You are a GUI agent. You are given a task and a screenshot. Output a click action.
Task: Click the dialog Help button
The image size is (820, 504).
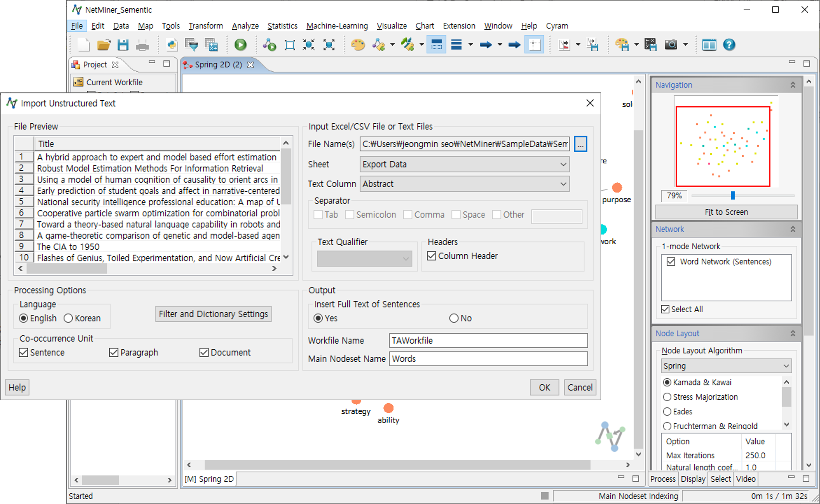click(17, 387)
